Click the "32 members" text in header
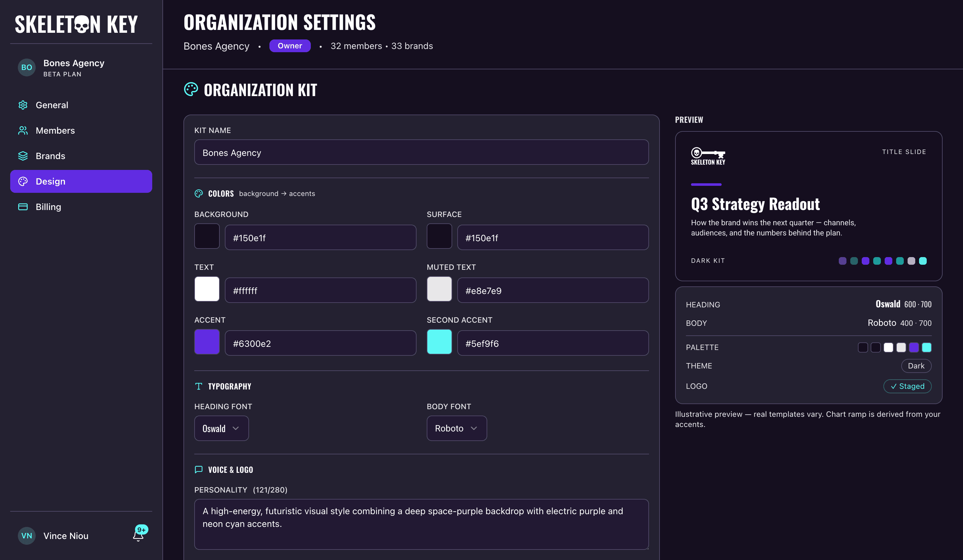 pos(356,46)
